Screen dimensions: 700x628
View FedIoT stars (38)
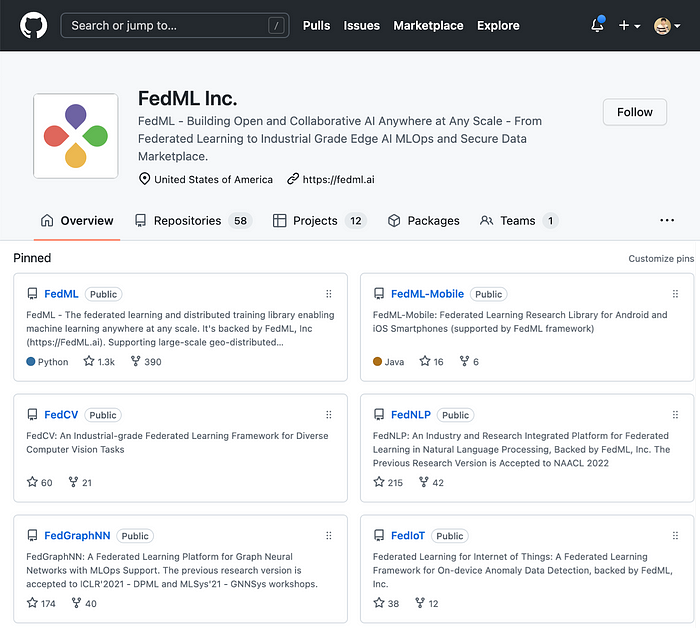point(386,603)
